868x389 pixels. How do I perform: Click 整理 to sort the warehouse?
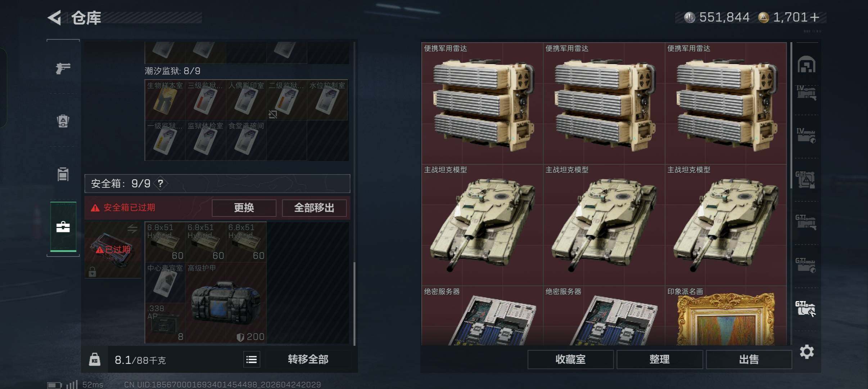click(x=660, y=359)
